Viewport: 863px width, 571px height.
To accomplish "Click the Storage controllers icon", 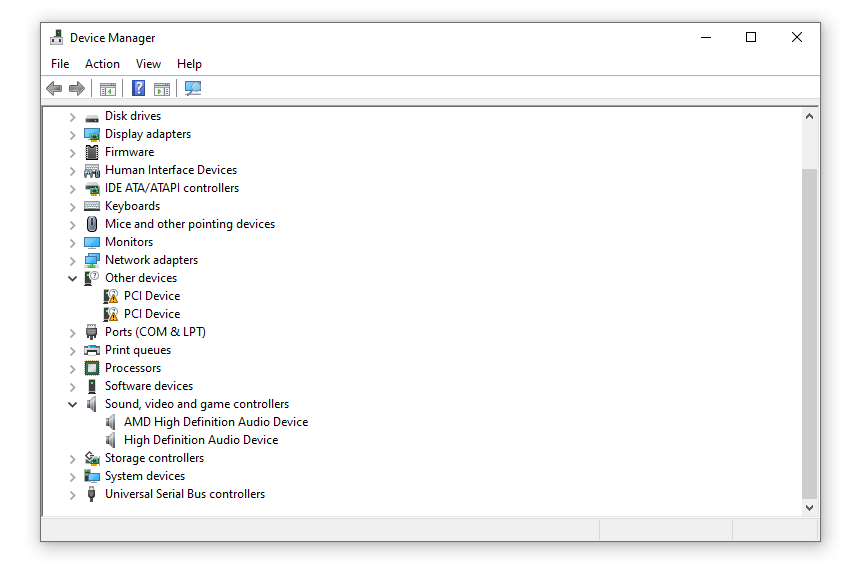I will [x=92, y=458].
